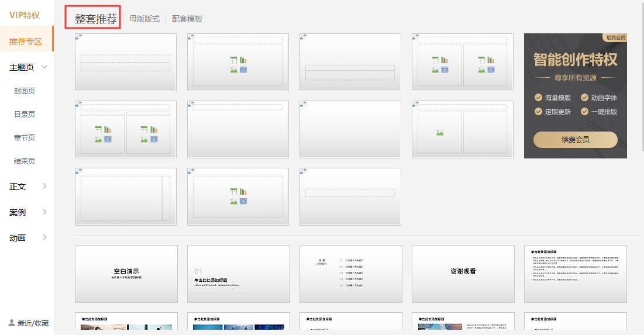Image resolution: width=644 pixels, height=335 pixels.
Task: Click the checkmark icon beside 一键排版
Action: (x=584, y=112)
